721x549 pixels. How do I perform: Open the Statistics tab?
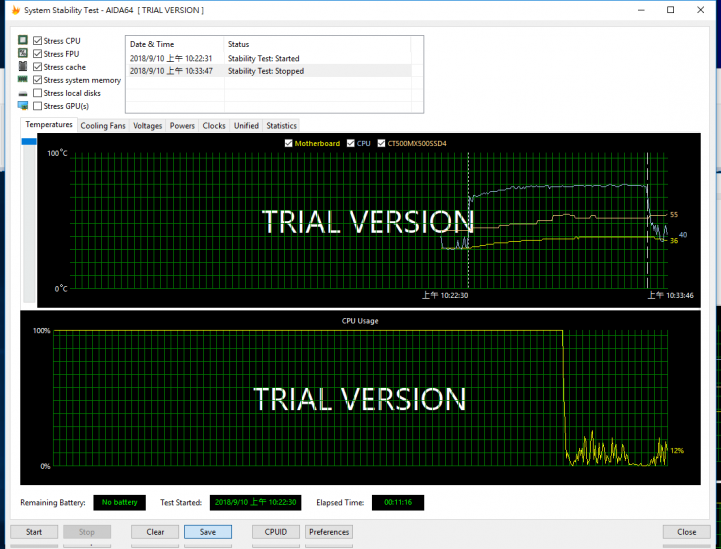pos(281,126)
